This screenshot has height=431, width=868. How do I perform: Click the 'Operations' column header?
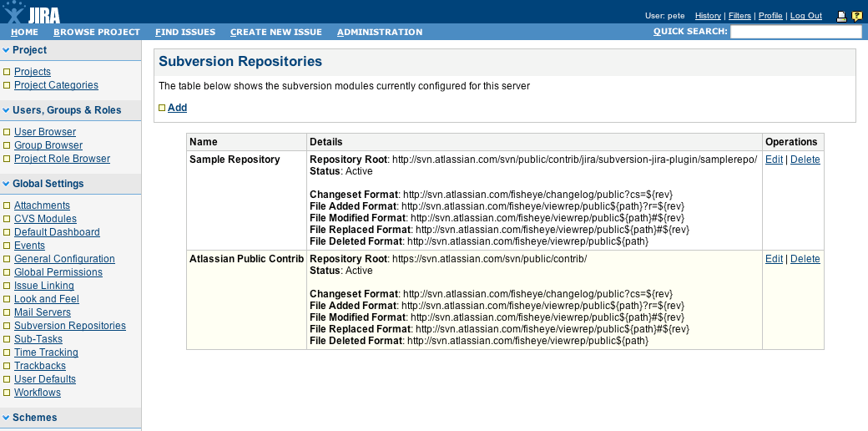[791, 142]
